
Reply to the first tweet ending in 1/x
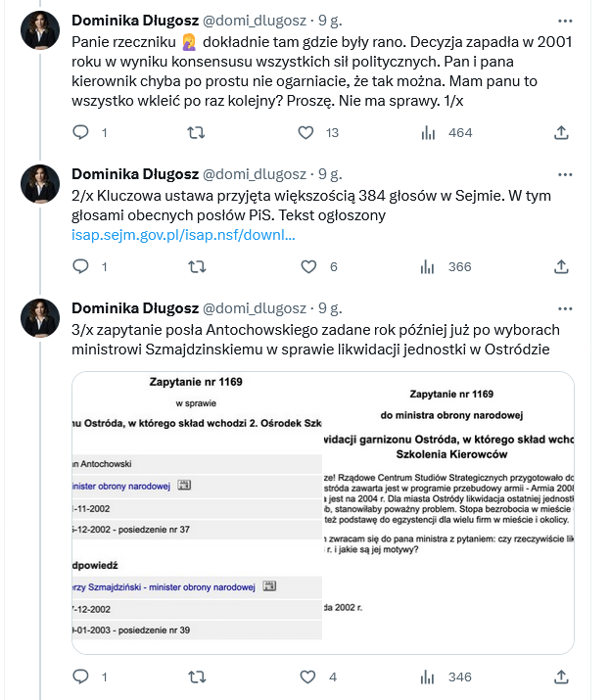coord(81,132)
